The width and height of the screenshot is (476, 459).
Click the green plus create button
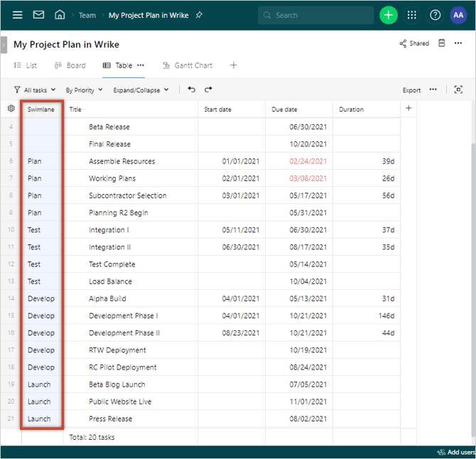click(x=388, y=15)
